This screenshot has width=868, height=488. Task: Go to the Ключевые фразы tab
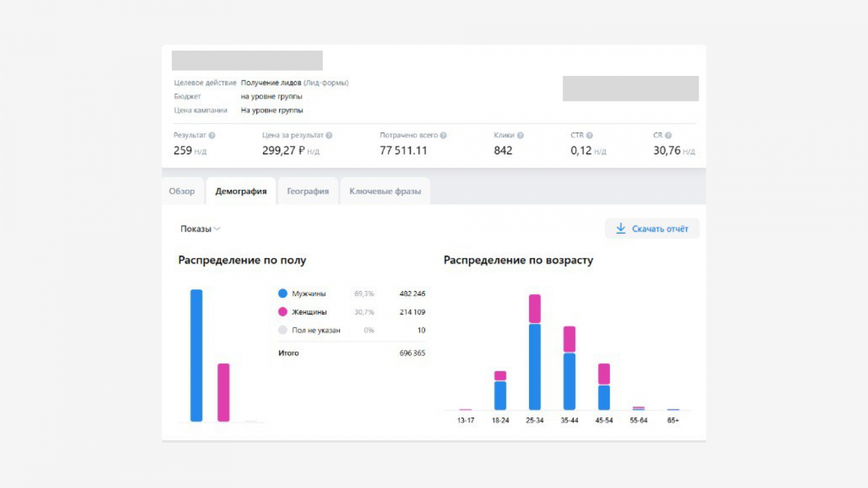coord(385,191)
